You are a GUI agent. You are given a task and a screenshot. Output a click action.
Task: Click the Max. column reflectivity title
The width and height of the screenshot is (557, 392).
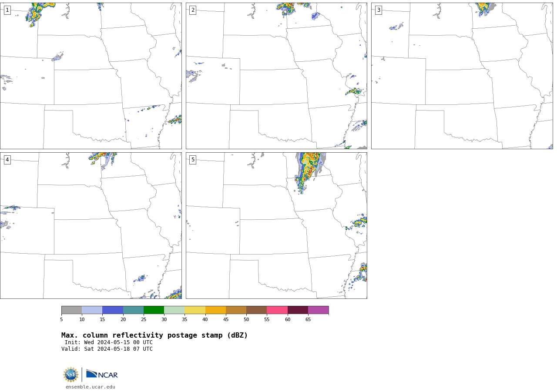point(154,335)
